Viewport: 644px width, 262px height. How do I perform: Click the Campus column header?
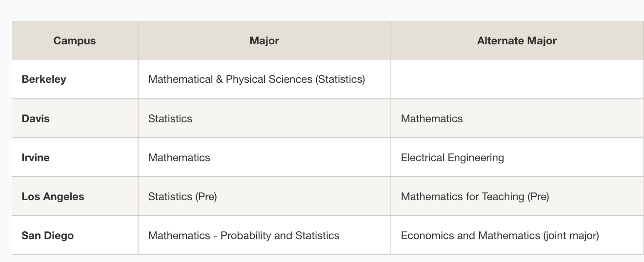pyautogui.click(x=75, y=40)
